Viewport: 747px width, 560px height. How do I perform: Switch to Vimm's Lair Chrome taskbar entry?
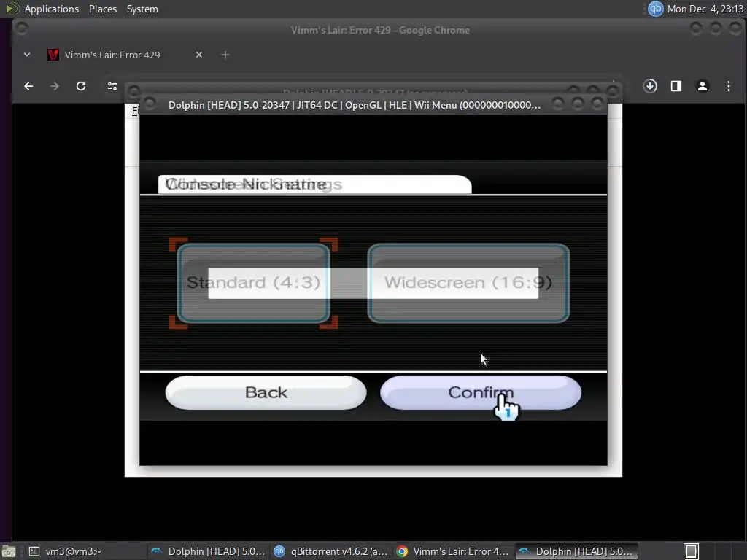452,551
